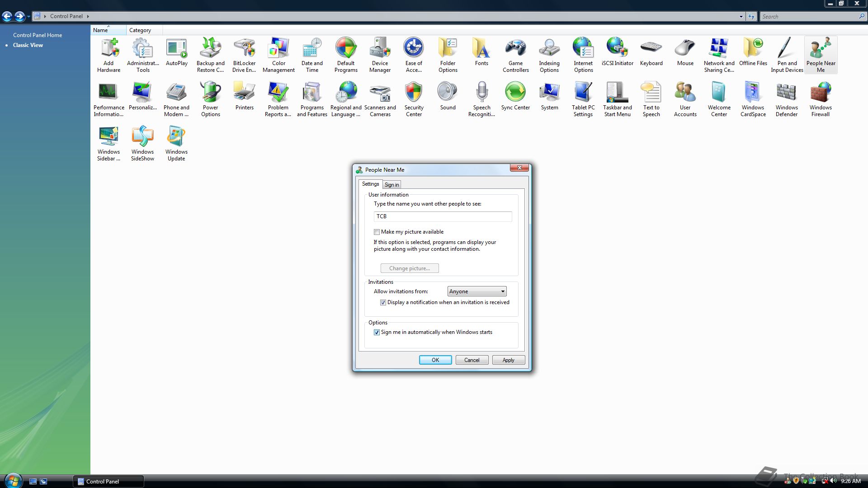Open Phone and Modem Options icon

tap(176, 99)
